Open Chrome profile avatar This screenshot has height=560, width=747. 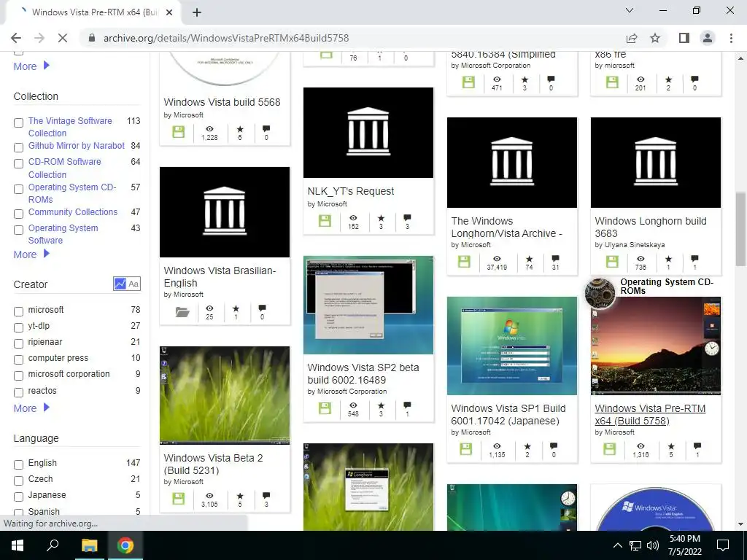coord(708,38)
